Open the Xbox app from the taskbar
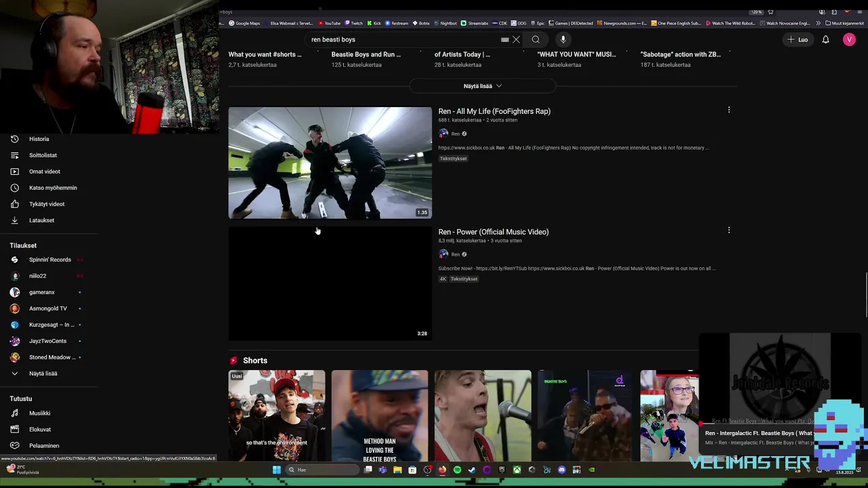This screenshot has width=868, height=488. click(517, 470)
